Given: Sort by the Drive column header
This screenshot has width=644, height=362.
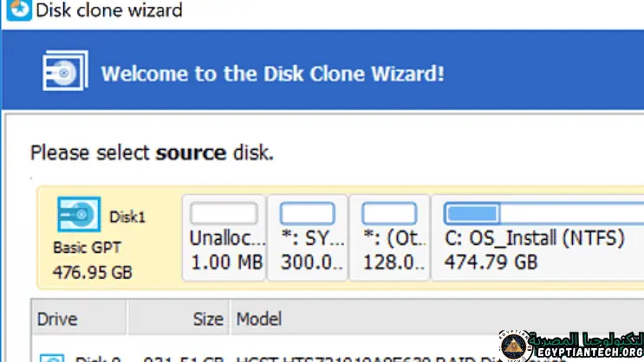Looking at the screenshot, I should pos(58,320).
